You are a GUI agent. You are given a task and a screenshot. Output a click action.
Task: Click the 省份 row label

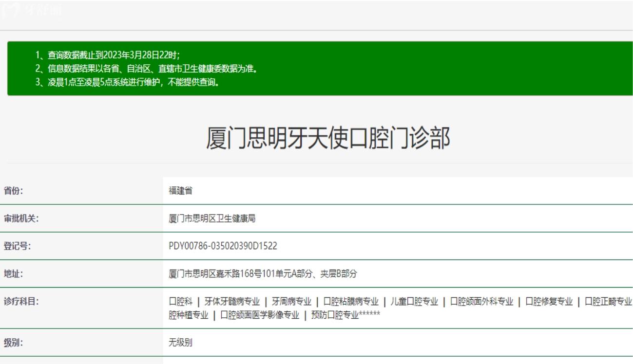[x=14, y=191]
